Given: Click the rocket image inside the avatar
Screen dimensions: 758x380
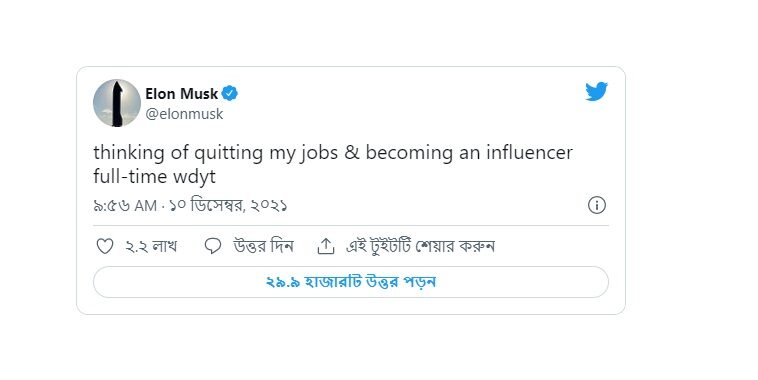Looking at the screenshot, I should click(117, 104).
